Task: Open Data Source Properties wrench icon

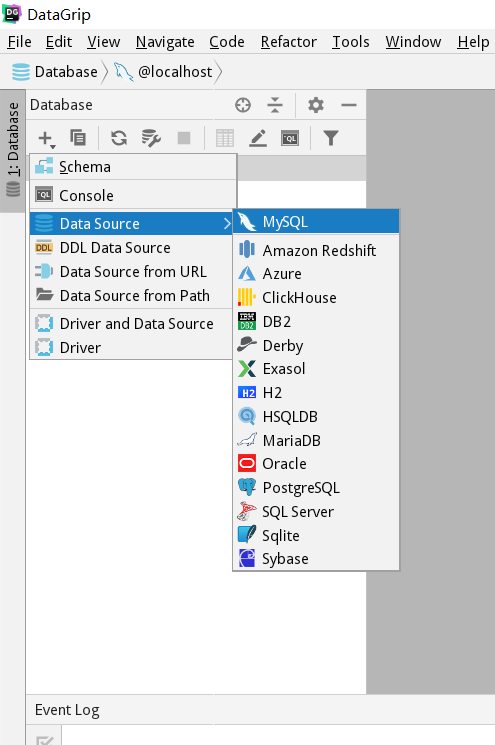Action: pos(151,138)
